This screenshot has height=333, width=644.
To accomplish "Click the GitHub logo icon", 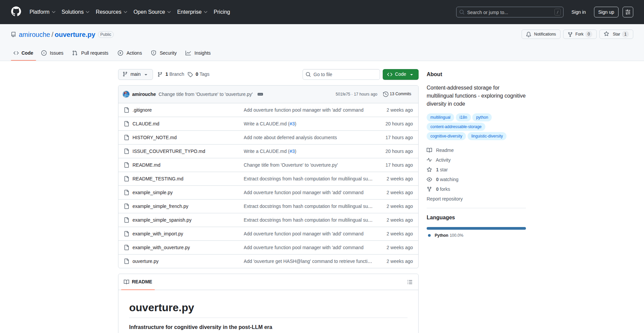I will (16, 12).
